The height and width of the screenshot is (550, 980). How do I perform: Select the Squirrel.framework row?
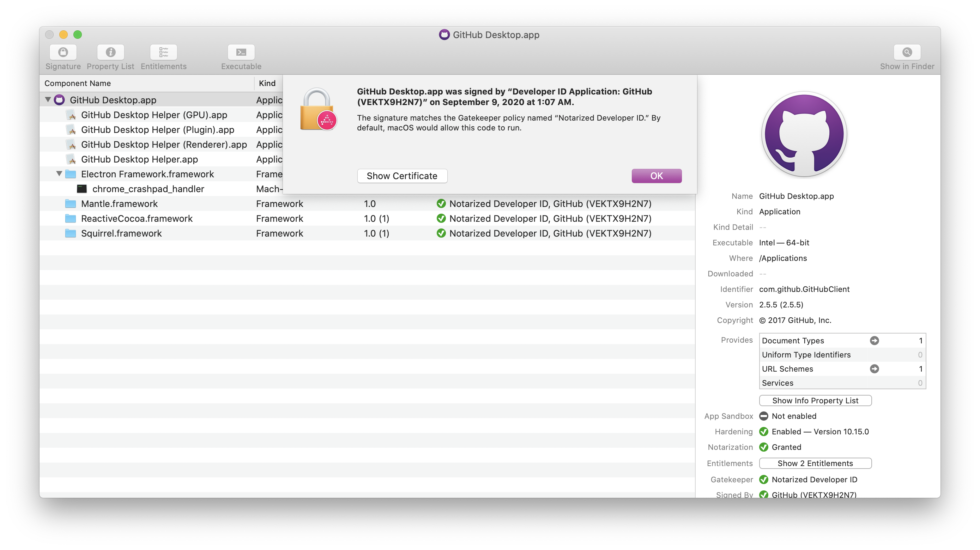click(x=121, y=233)
